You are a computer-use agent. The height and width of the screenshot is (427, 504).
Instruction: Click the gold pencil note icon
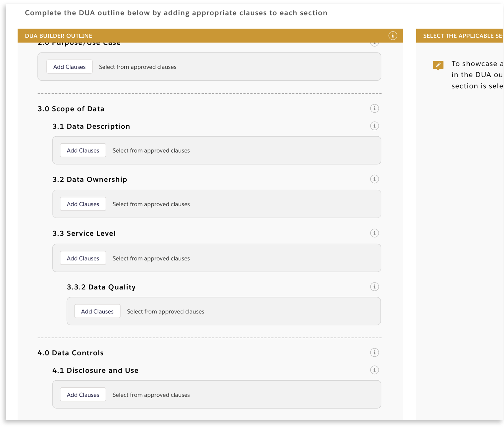point(438,65)
